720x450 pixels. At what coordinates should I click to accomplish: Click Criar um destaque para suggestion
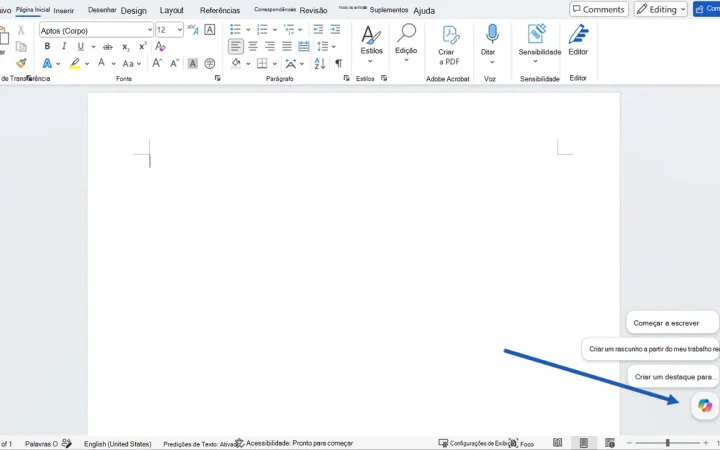point(673,377)
